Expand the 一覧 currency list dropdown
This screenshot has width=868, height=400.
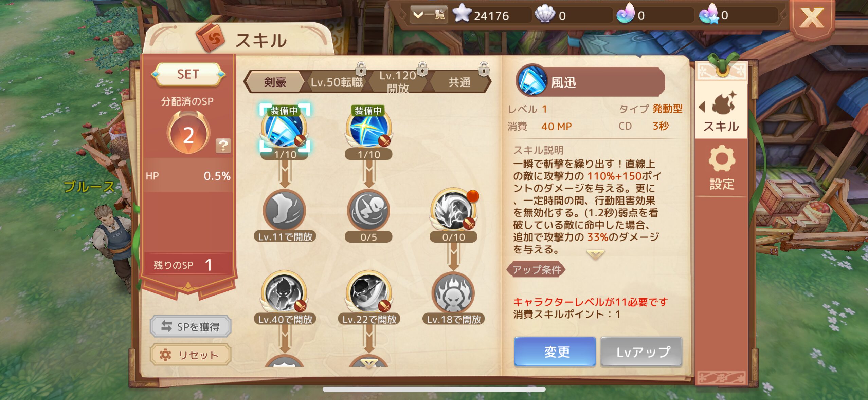(x=429, y=15)
